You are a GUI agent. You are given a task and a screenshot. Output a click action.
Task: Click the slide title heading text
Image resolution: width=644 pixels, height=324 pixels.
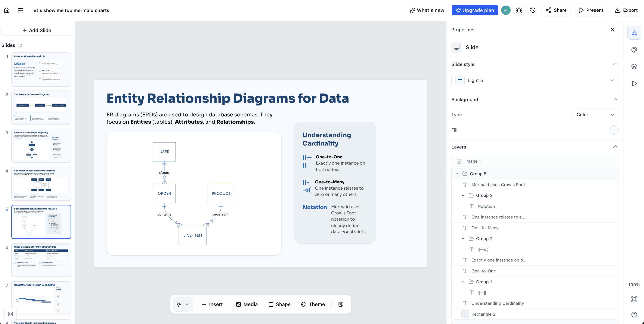point(227,98)
